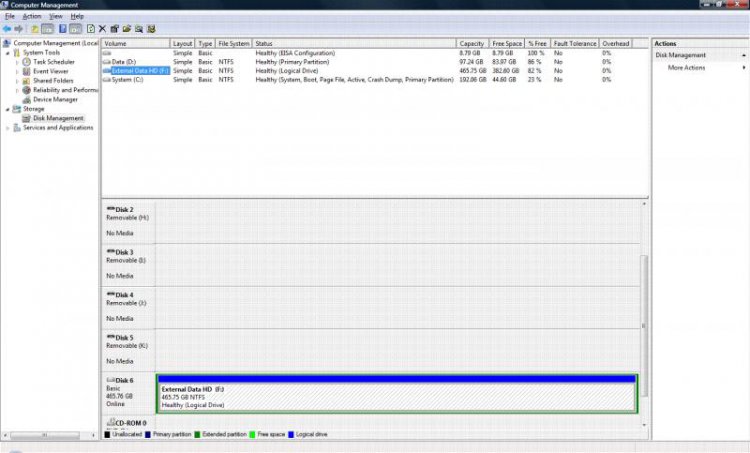Viewport: 750px width, 453px height.
Task: Click the Delete X toolbar icon
Action: [102, 29]
